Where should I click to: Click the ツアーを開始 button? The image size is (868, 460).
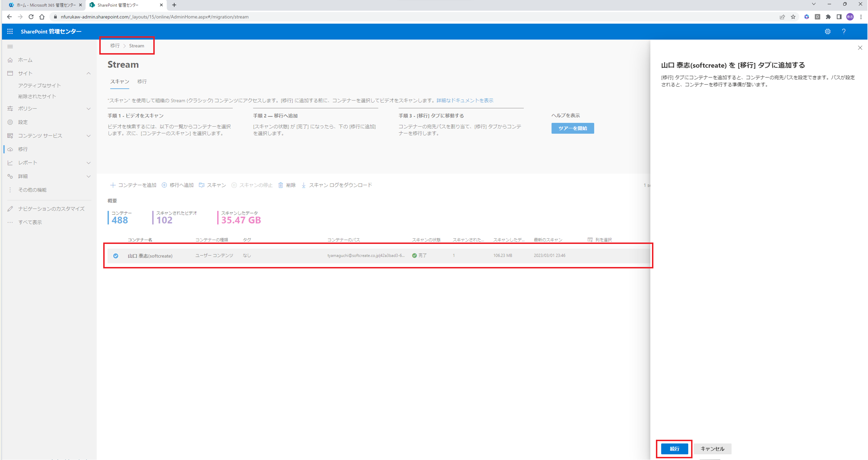click(x=572, y=128)
